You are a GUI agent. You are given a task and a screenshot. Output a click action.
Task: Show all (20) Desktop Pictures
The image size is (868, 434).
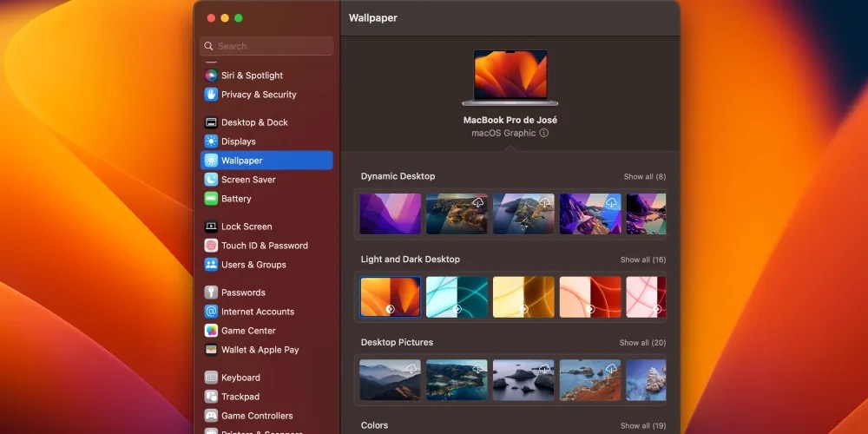642,343
